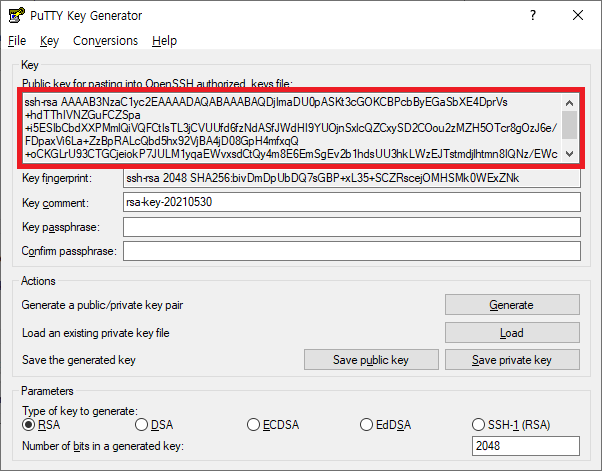Image resolution: width=602 pixels, height=471 pixels.
Task: Click 'Type of key to generate:' label
Action: [x=80, y=411]
